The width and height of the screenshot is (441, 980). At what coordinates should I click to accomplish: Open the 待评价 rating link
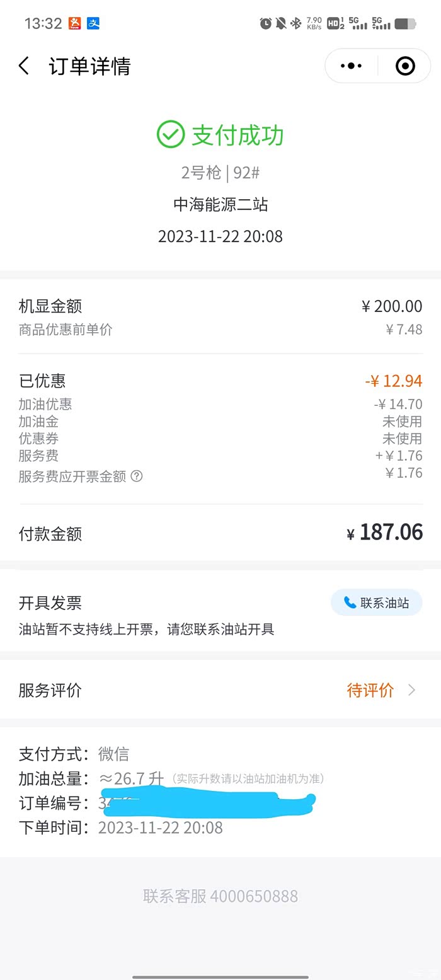(370, 690)
